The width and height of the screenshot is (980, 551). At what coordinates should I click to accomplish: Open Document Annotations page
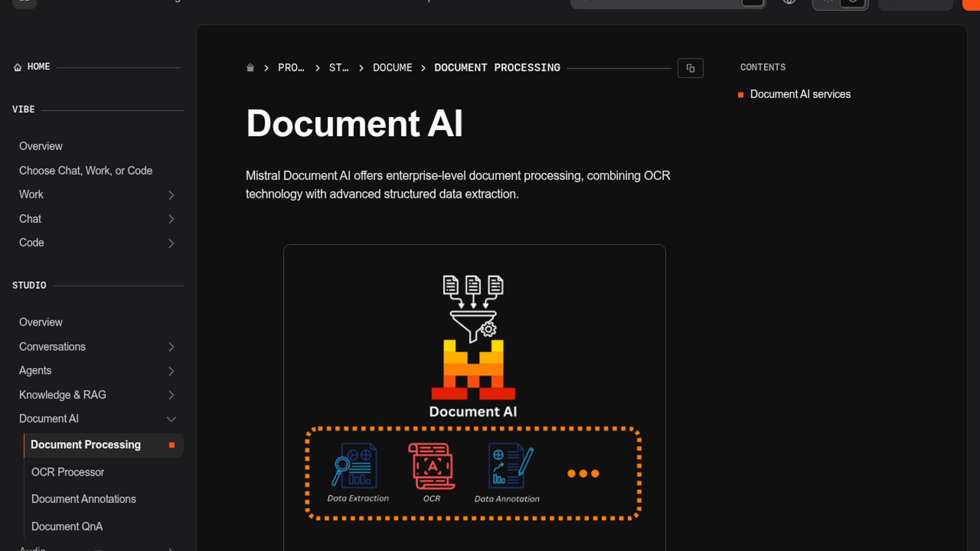click(84, 499)
